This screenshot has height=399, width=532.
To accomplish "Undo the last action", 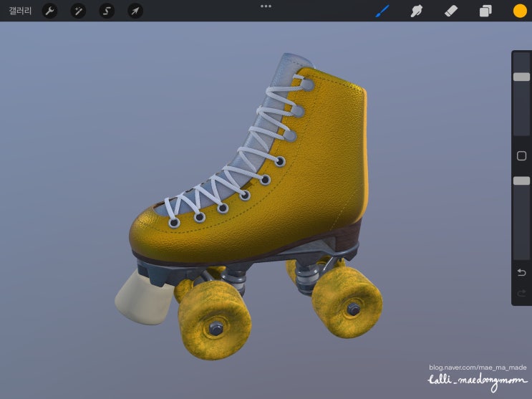I will [x=521, y=272].
